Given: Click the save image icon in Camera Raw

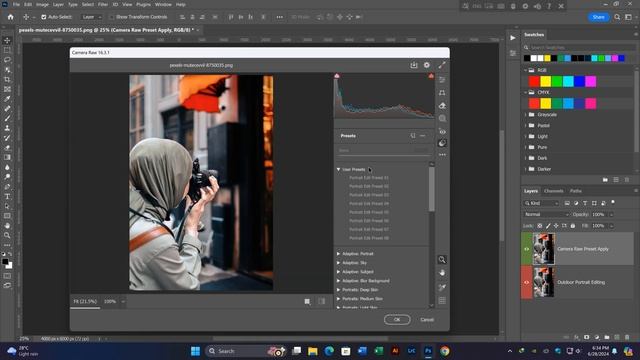Looking at the screenshot, I should [414, 65].
